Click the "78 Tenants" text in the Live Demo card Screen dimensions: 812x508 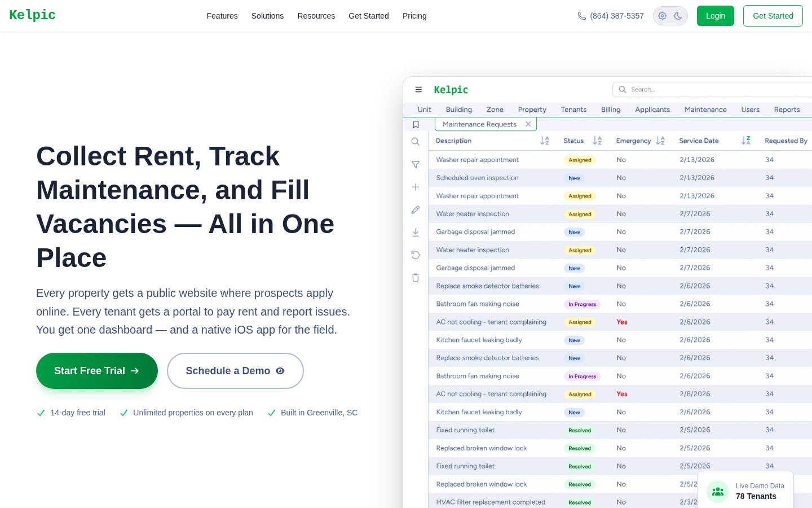point(756,496)
